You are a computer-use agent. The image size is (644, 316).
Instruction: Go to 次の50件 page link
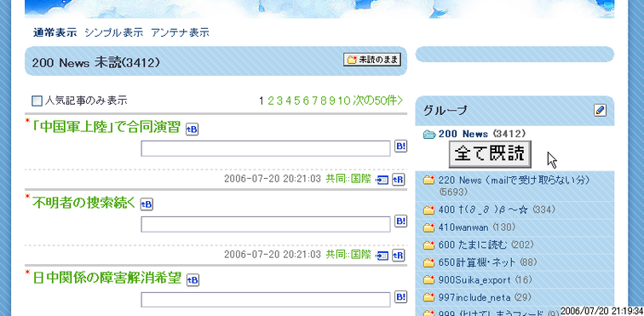point(378,101)
